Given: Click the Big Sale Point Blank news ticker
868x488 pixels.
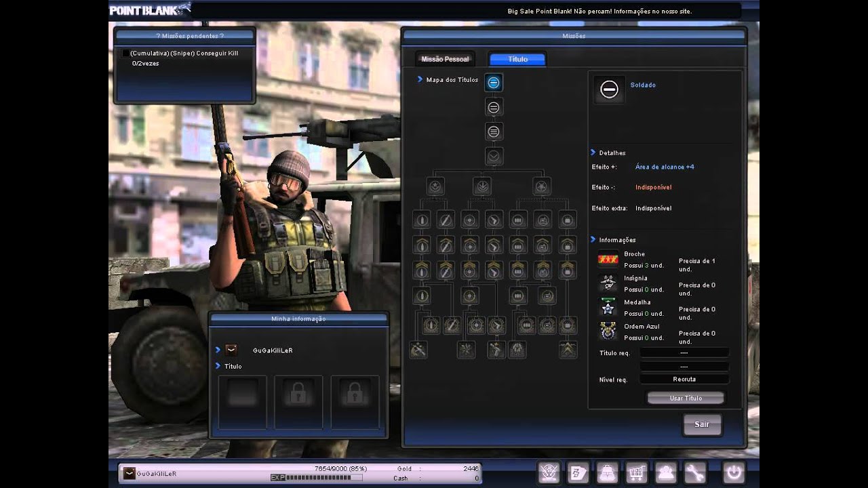Looking at the screenshot, I should pyautogui.click(x=599, y=12).
